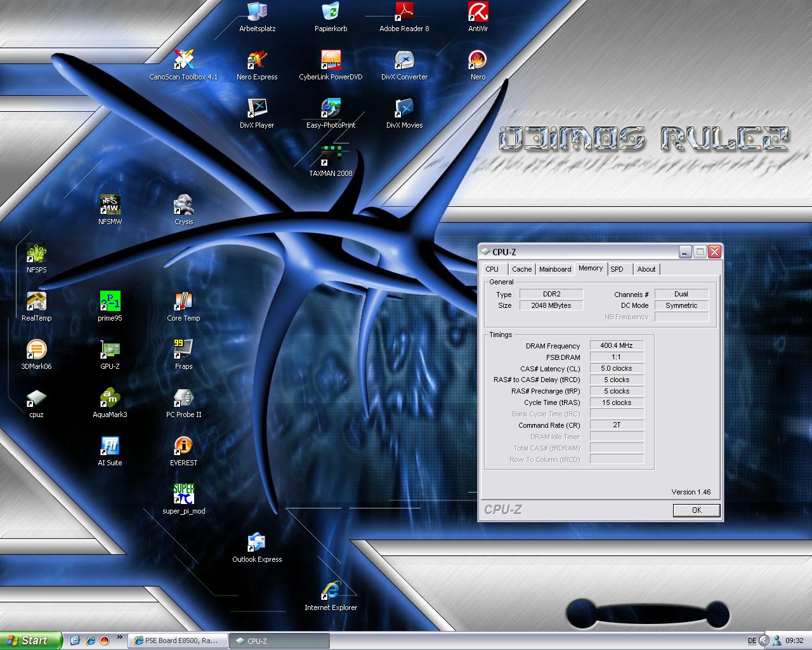The width and height of the screenshot is (812, 650).
Task: Launch Outlook Express from desktop
Action: point(257,548)
